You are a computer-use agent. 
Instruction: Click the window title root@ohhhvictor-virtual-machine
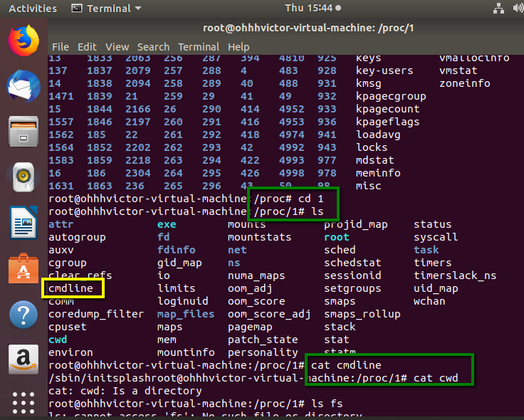[308, 28]
